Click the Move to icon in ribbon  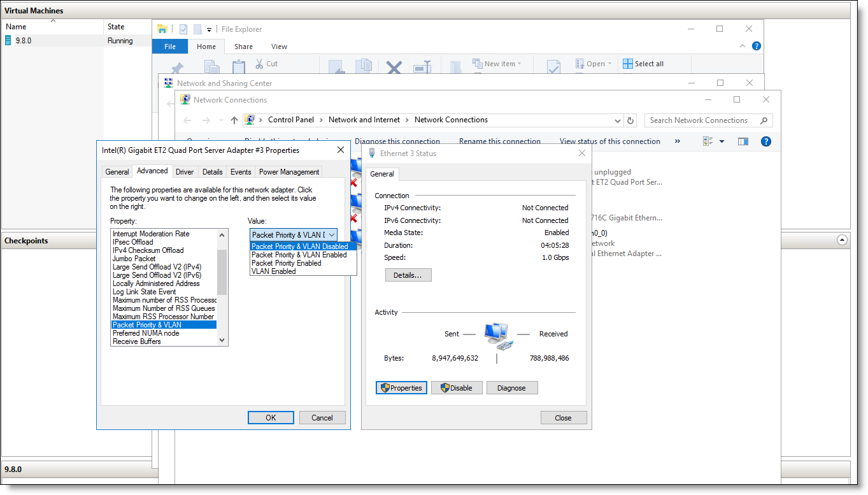[338, 67]
